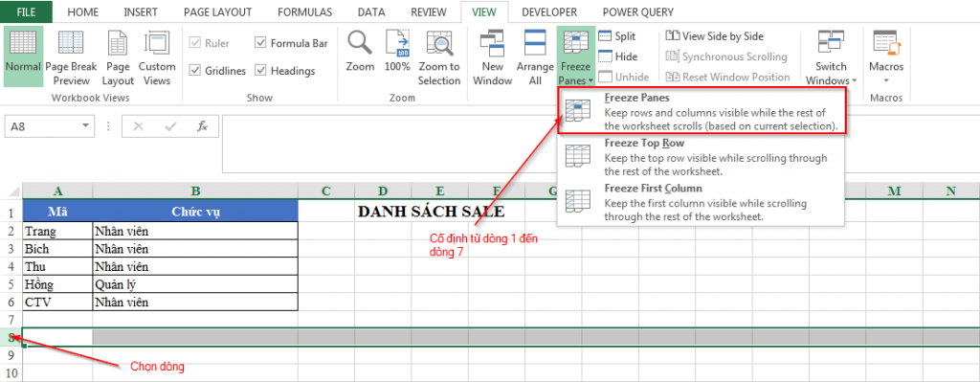Image resolution: width=980 pixels, height=382 pixels.
Task: Switch to the INSERT tab
Action: point(141,11)
